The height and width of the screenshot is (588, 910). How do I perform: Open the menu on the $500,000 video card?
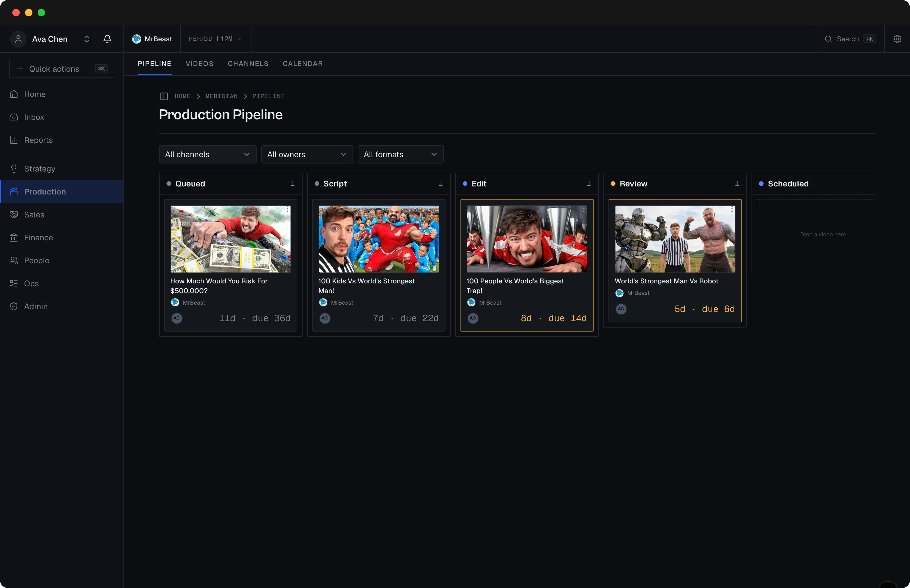(x=287, y=209)
